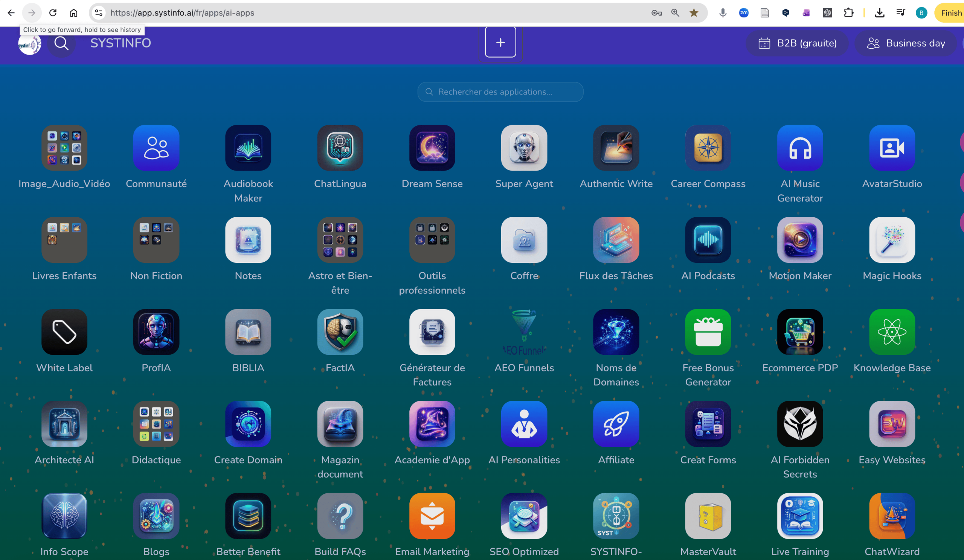Image resolution: width=964 pixels, height=560 pixels.
Task: Expand the Didactique app folder
Action: [156, 424]
